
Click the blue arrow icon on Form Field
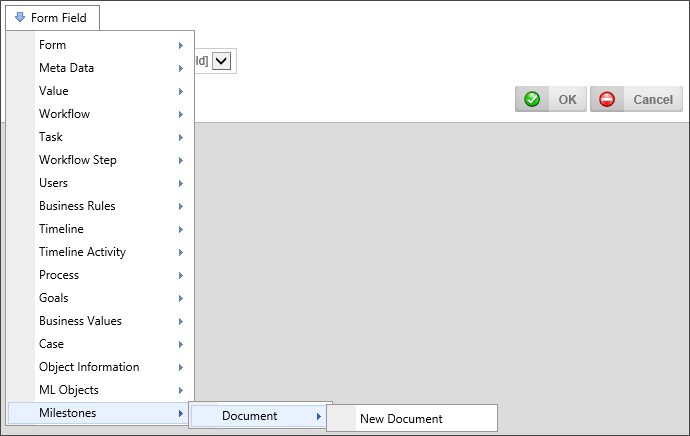coord(20,17)
